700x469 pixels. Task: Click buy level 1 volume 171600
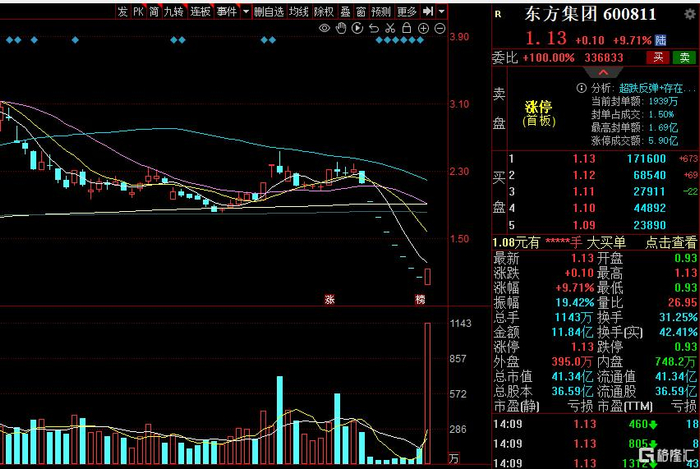[646, 159]
